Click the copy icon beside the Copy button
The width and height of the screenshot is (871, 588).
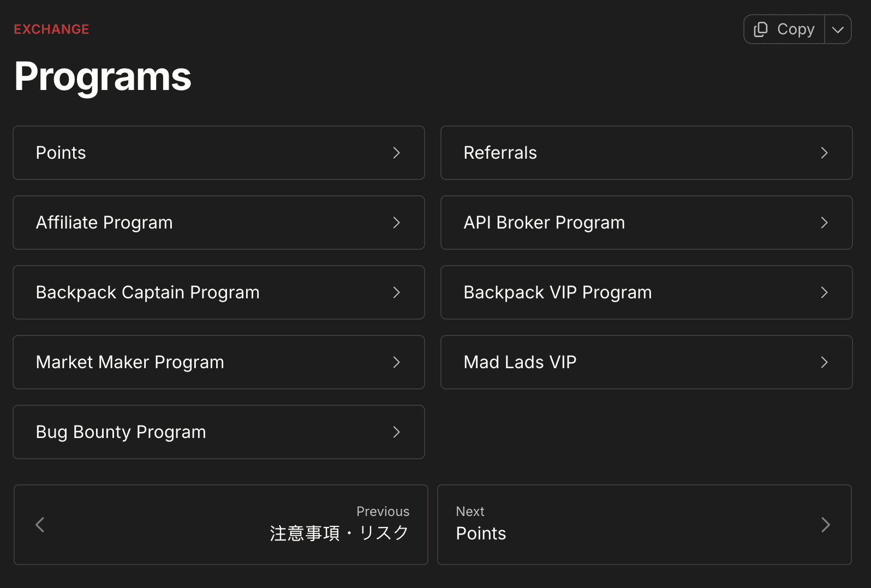click(x=761, y=29)
